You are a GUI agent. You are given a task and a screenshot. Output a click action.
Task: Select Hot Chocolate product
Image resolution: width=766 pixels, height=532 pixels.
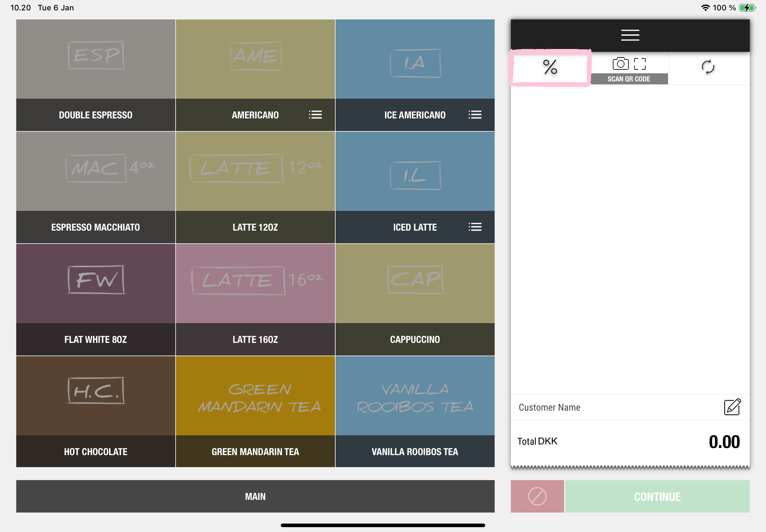[96, 411]
